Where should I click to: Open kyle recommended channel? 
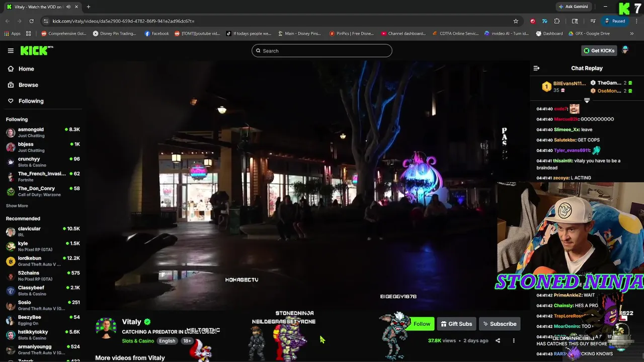point(43,246)
